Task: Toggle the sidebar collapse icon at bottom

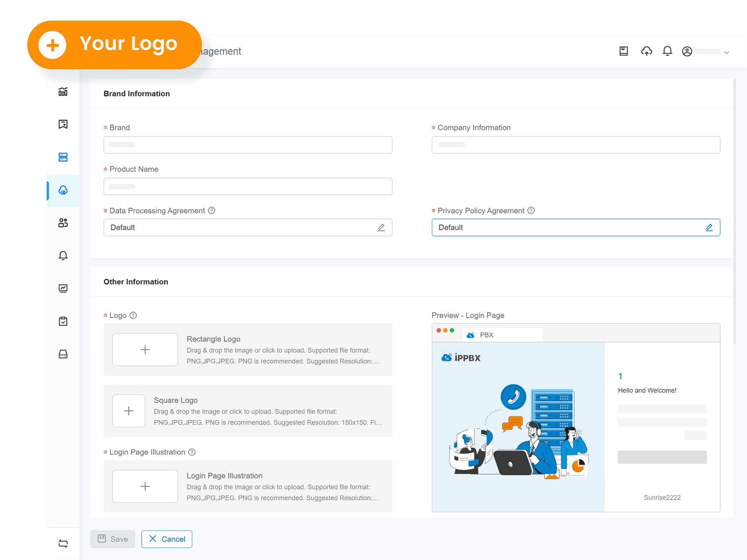Action: pyautogui.click(x=63, y=543)
